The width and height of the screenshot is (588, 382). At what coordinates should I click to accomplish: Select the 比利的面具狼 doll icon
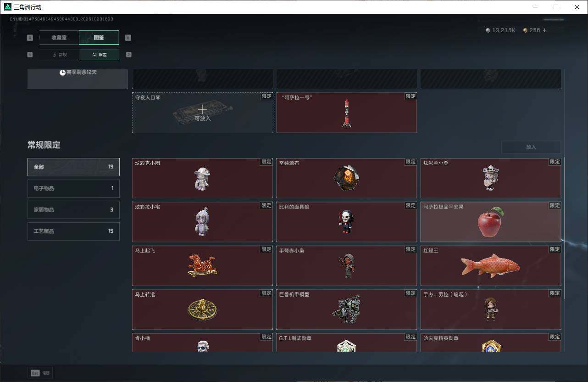click(346, 222)
